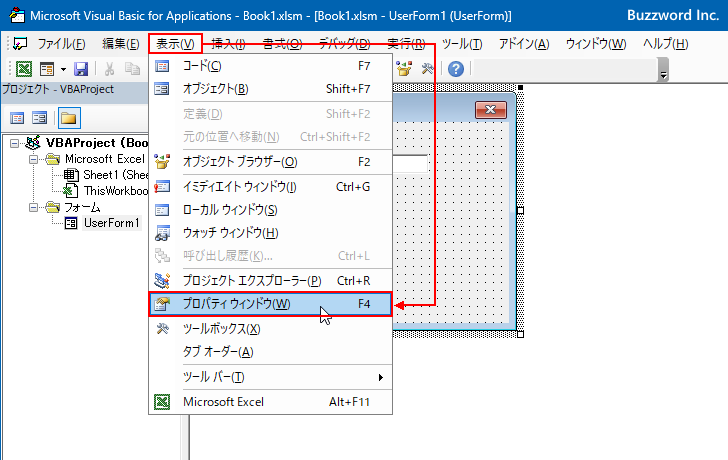The width and height of the screenshot is (728, 460).
Task: Choose オブジェクト(B) menu entry
Action: (270, 89)
